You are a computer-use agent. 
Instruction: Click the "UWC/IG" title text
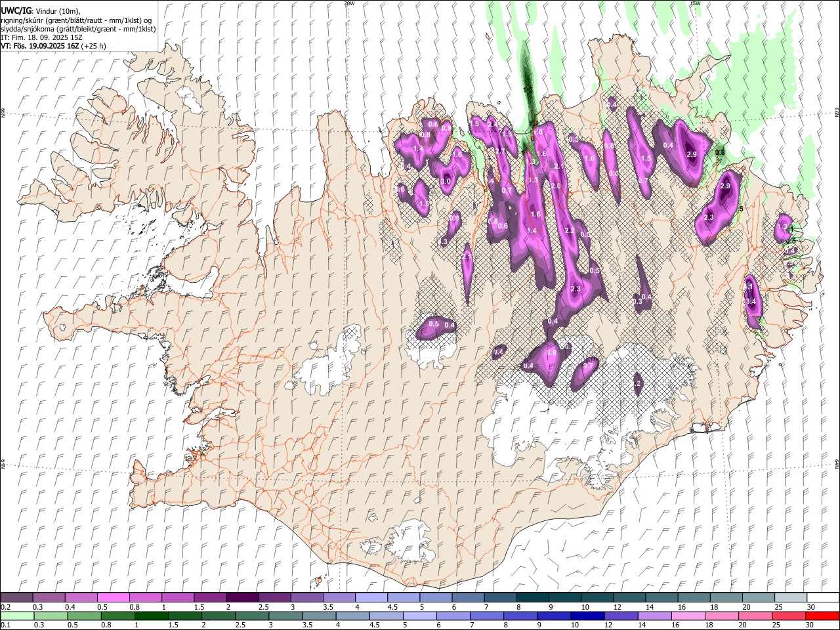[x=15, y=11]
